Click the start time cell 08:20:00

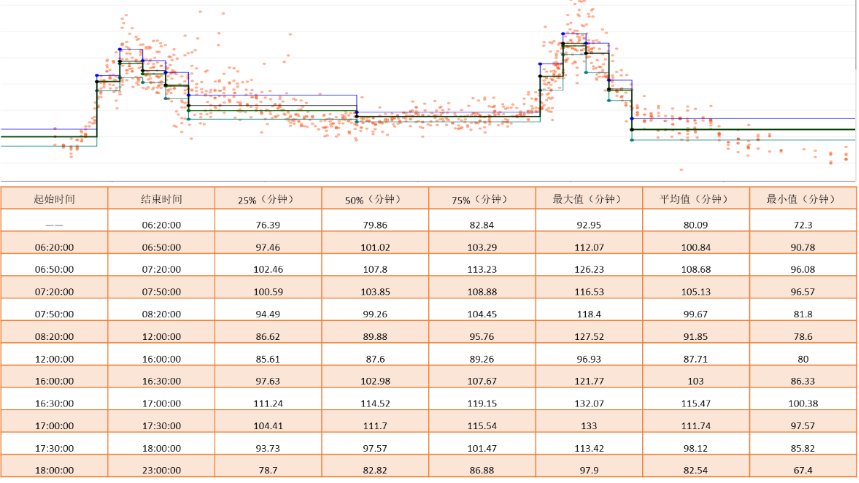[x=54, y=336]
